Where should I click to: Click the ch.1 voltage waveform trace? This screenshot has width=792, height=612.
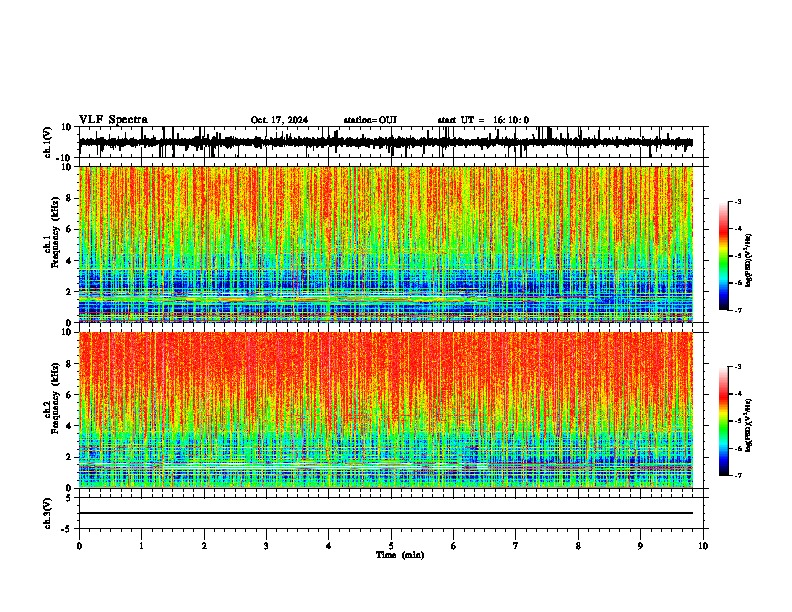pos(386,142)
